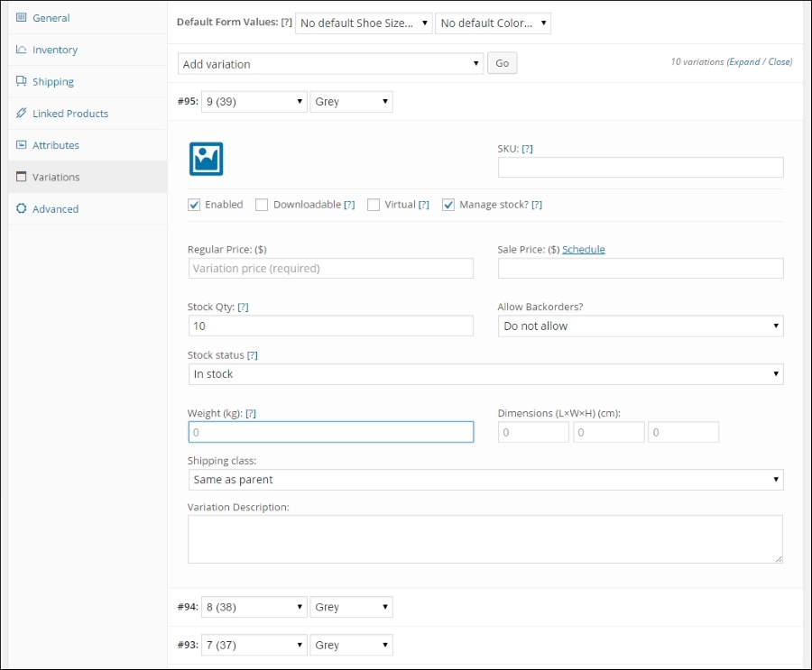
Task: Select the Variations grid icon
Action: pos(23,177)
